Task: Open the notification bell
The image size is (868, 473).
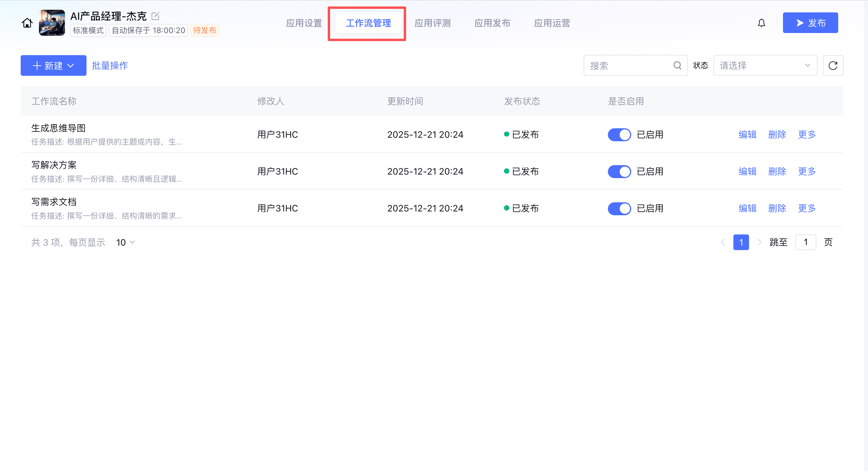Action: pyautogui.click(x=761, y=23)
